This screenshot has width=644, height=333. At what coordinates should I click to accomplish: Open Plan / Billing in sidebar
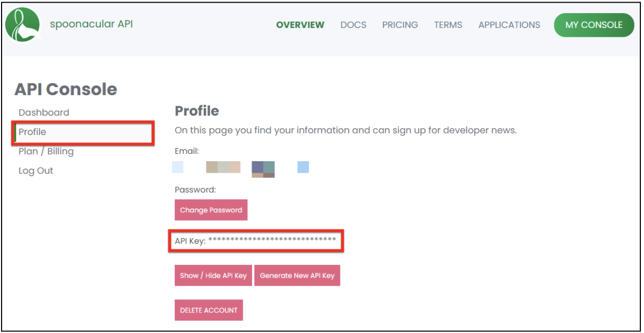[46, 151]
